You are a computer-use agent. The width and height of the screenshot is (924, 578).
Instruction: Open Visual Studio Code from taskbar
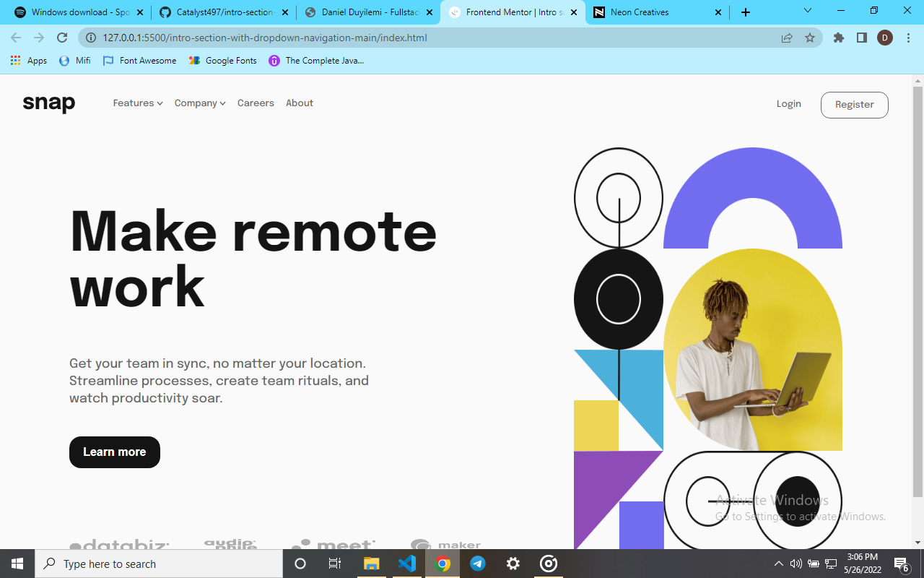(407, 564)
